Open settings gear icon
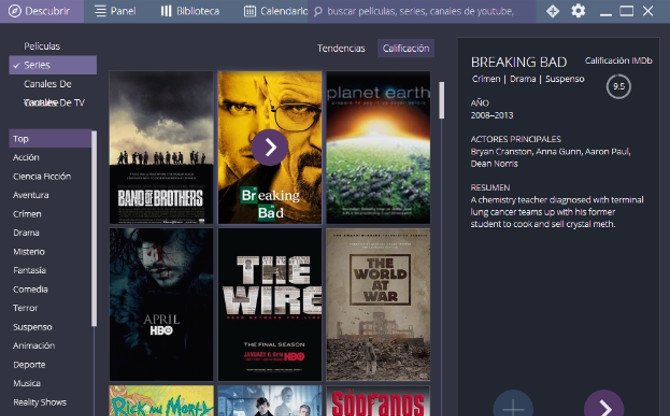 tap(578, 11)
